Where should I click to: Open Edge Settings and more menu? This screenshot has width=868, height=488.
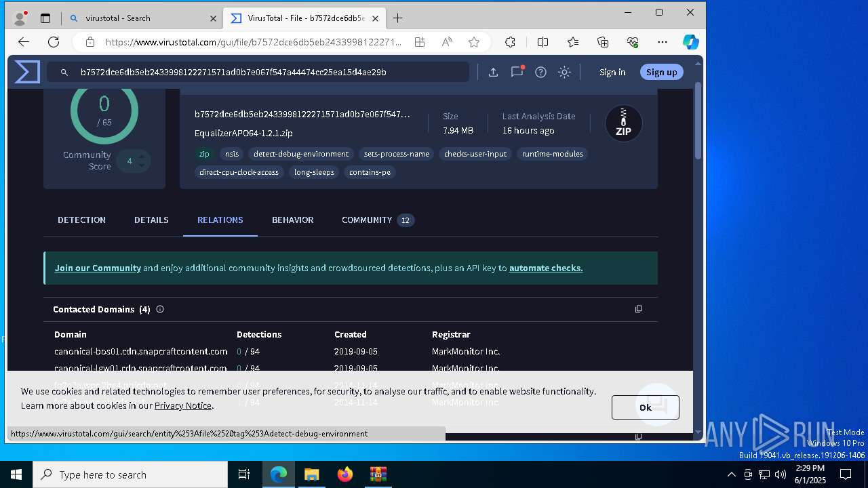(x=663, y=42)
